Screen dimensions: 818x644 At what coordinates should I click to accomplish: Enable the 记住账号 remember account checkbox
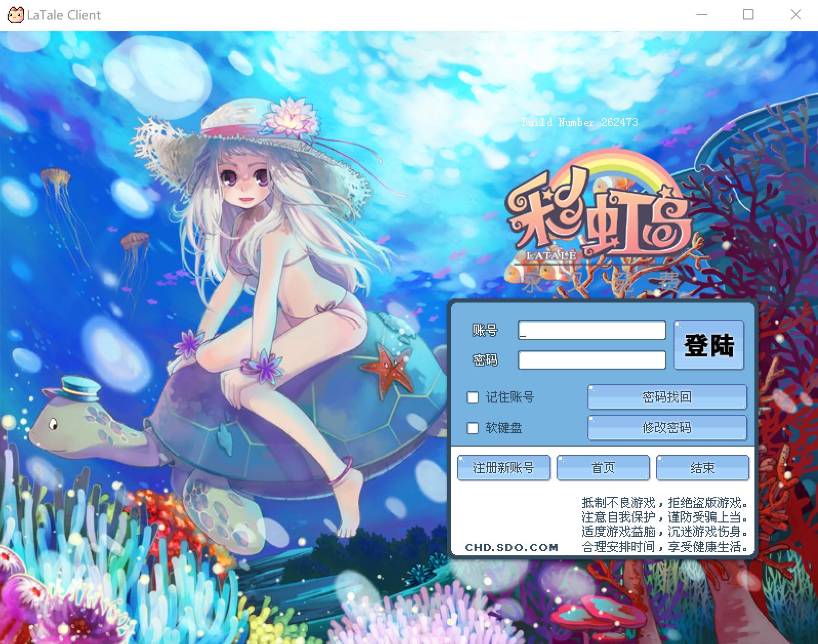pyautogui.click(x=473, y=397)
